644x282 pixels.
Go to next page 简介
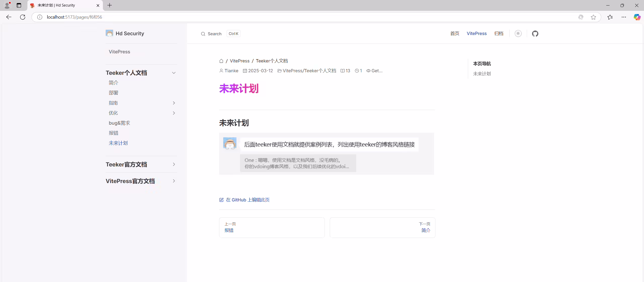pos(382,228)
